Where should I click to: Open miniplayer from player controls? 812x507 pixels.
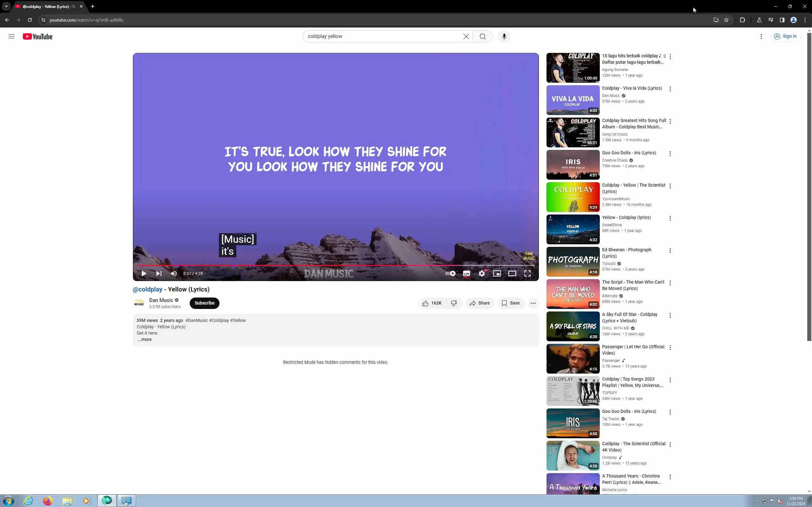click(x=497, y=273)
